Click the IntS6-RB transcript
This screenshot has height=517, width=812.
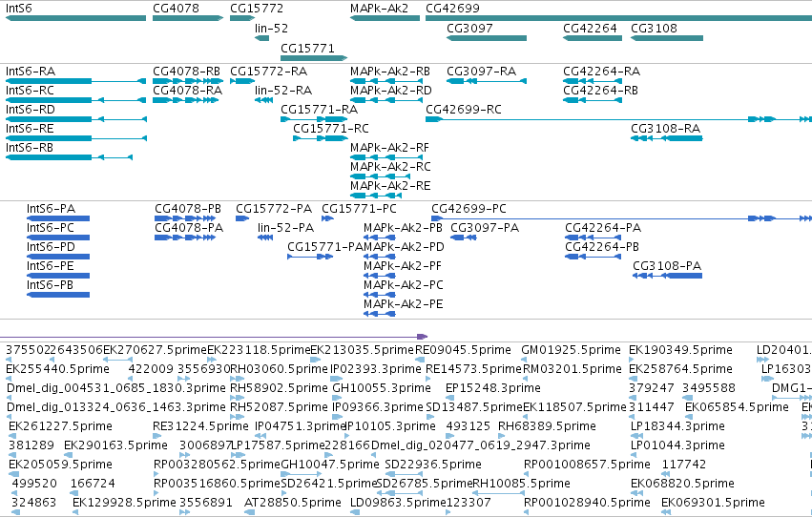(69, 157)
